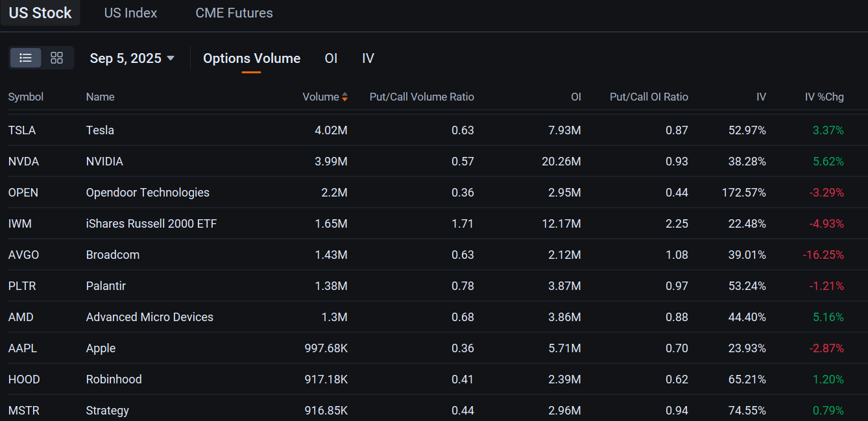Viewport: 868px width, 421px height.
Task: Click the Symbol column header
Action: (x=25, y=96)
